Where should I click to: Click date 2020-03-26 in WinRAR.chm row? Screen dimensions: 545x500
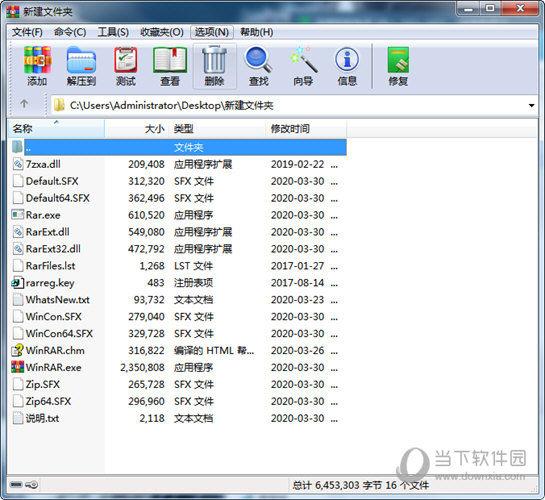(x=298, y=351)
